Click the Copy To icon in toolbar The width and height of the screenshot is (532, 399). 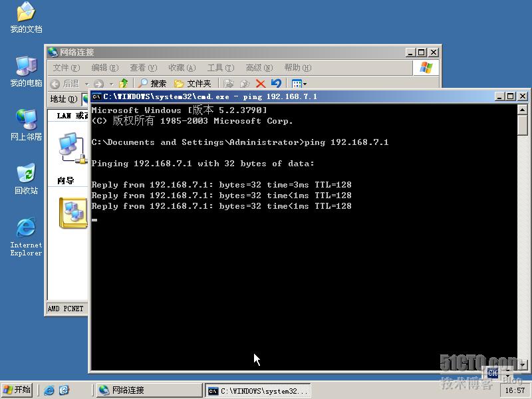click(244, 84)
